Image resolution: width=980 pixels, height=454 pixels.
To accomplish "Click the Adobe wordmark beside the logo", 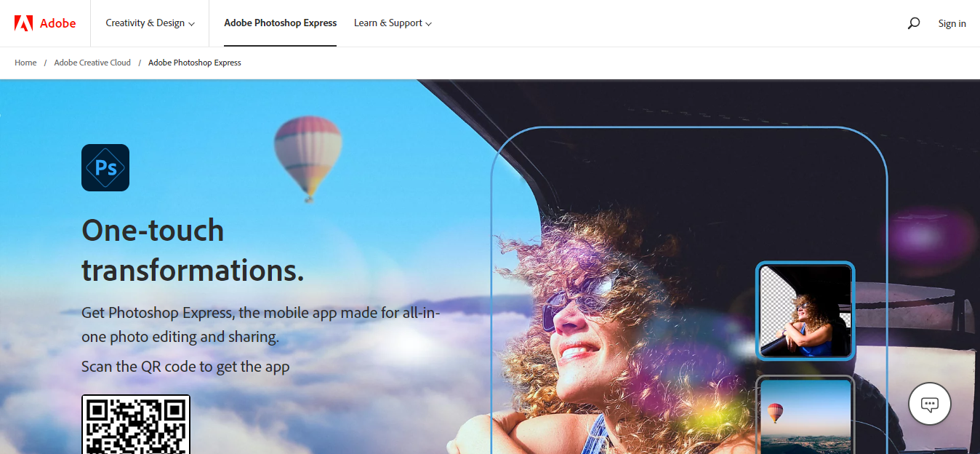I will pyautogui.click(x=57, y=23).
